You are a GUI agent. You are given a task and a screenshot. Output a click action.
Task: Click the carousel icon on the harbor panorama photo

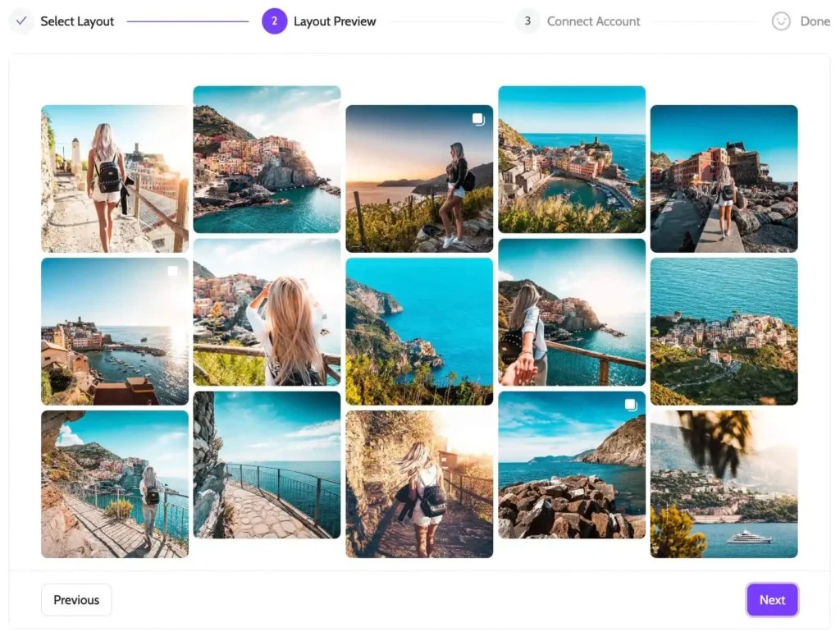172,272
